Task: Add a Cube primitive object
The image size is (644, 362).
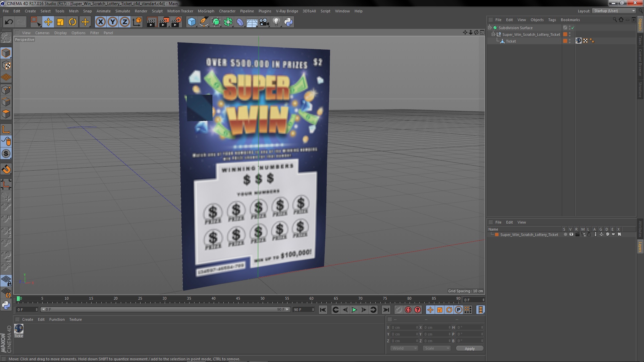Action: pyautogui.click(x=192, y=22)
